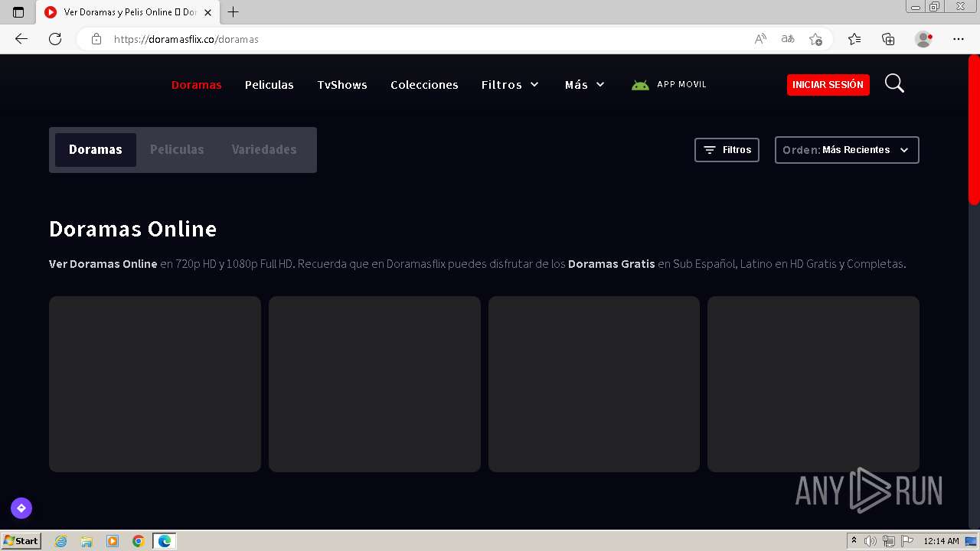Viewport: 980px width, 551px height.
Task: Open the Read aloud icon in address bar
Action: tap(760, 39)
